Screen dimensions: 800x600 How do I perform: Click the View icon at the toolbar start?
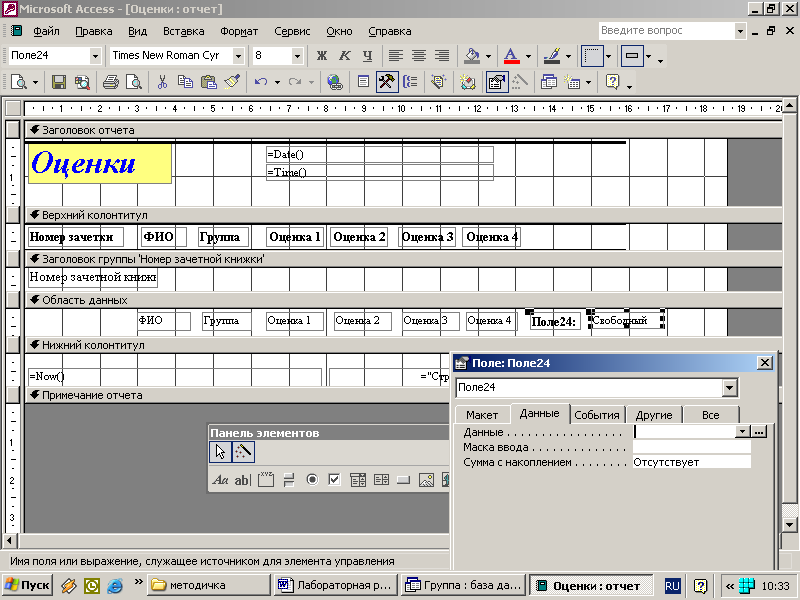pos(19,82)
